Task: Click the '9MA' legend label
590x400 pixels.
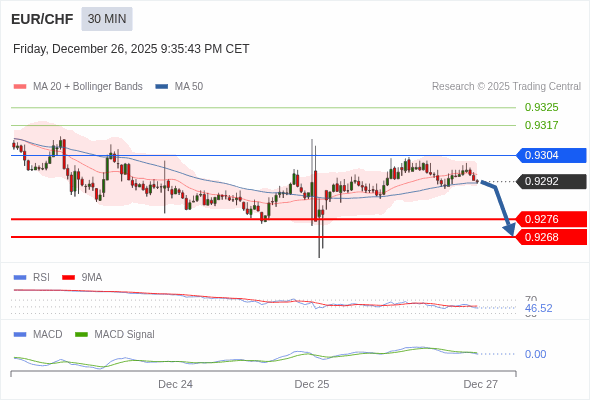Action: [92, 278]
